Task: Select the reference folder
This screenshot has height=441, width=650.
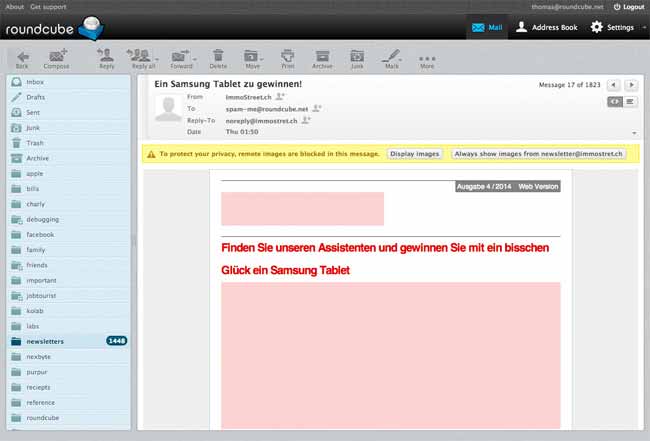Action: [68, 402]
